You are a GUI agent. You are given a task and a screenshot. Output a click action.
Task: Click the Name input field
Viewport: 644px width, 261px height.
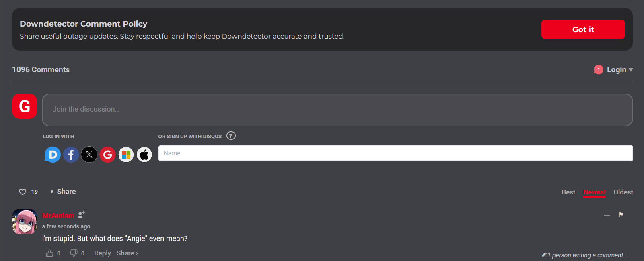tap(395, 153)
